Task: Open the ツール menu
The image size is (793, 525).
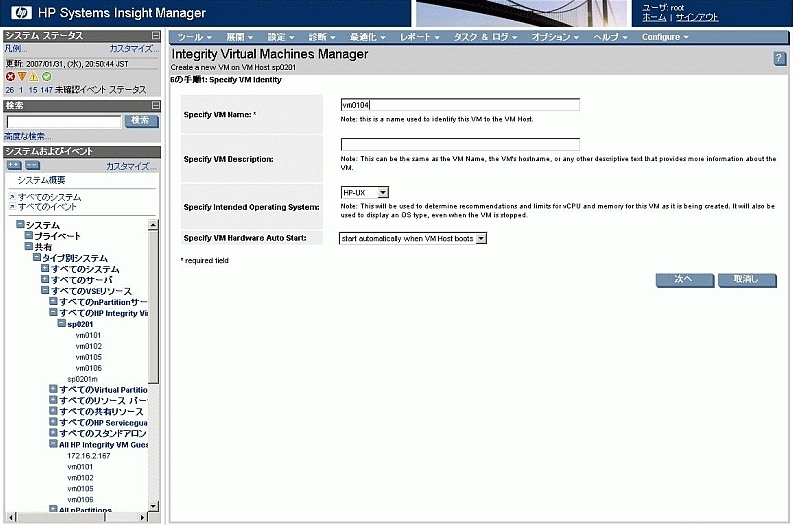Action: (x=194, y=37)
